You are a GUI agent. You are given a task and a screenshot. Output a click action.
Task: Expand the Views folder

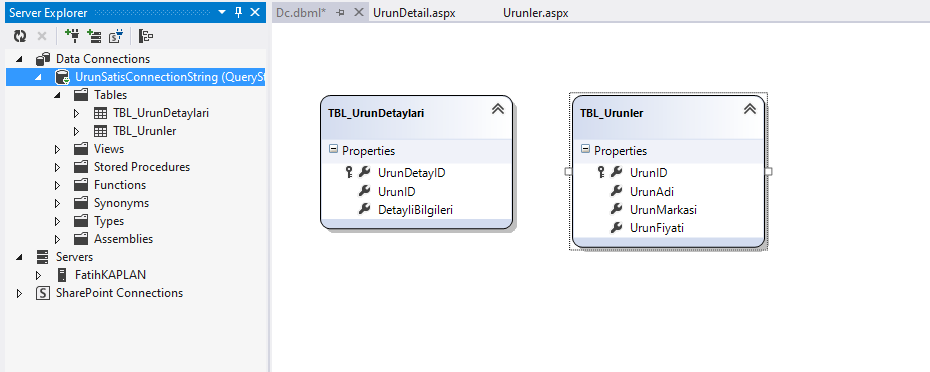(x=58, y=150)
